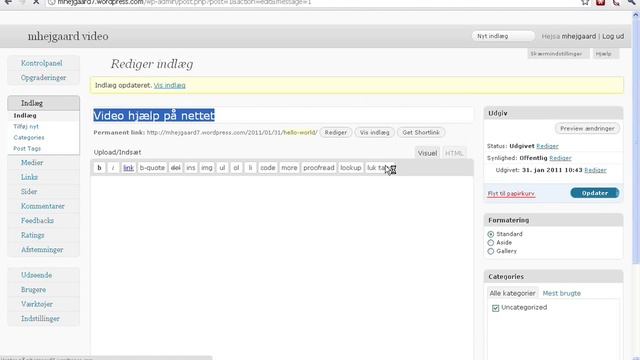Open Feedbacks in sidebar
640x360 pixels.
pos(37,220)
